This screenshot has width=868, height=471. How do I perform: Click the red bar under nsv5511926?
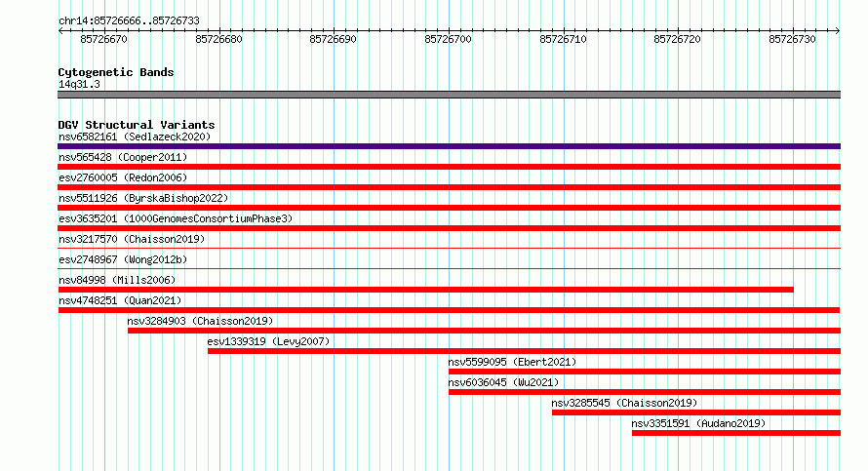pos(449,208)
